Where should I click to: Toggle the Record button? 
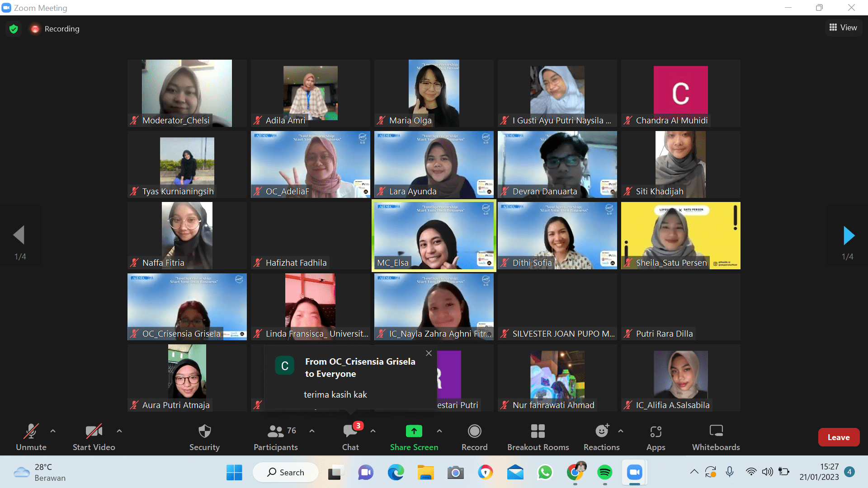point(474,436)
